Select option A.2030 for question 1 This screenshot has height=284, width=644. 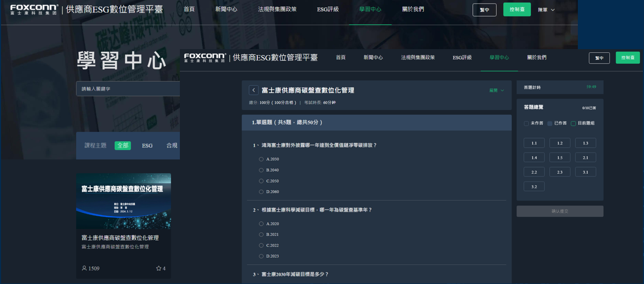(x=261, y=159)
